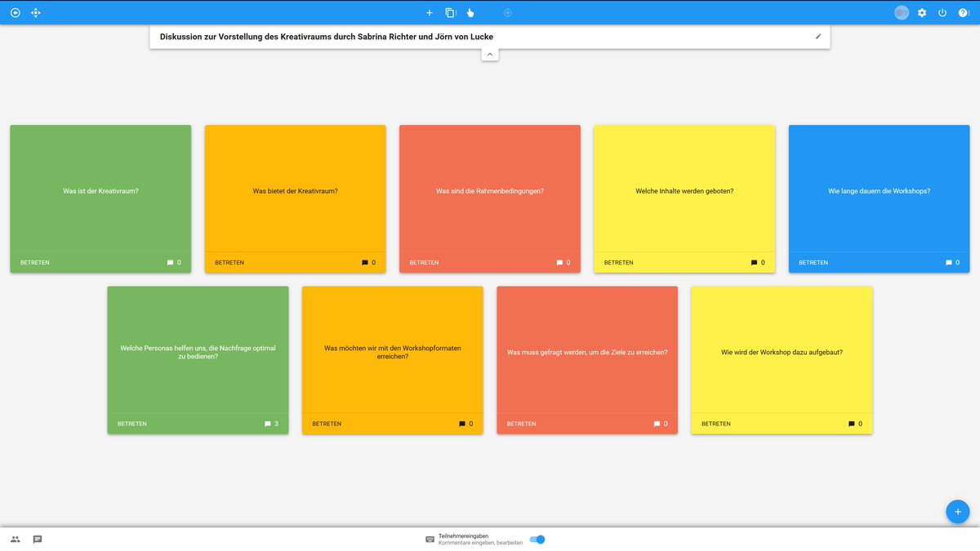Click 'Kommentare eingeben, bearbeiten' subtitle text
Image resolution: width=980 pixels, height=551 pixels.
(x=480, y=543)
